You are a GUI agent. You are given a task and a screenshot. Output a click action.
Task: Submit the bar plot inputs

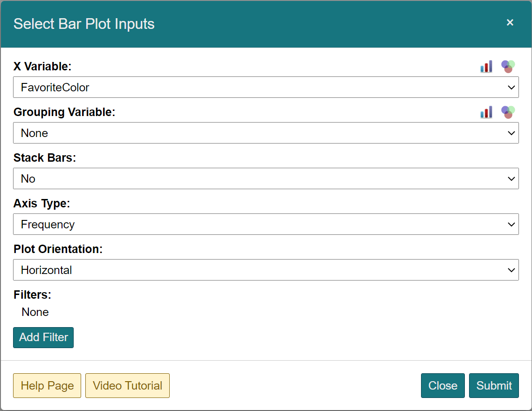click(494, 386)
